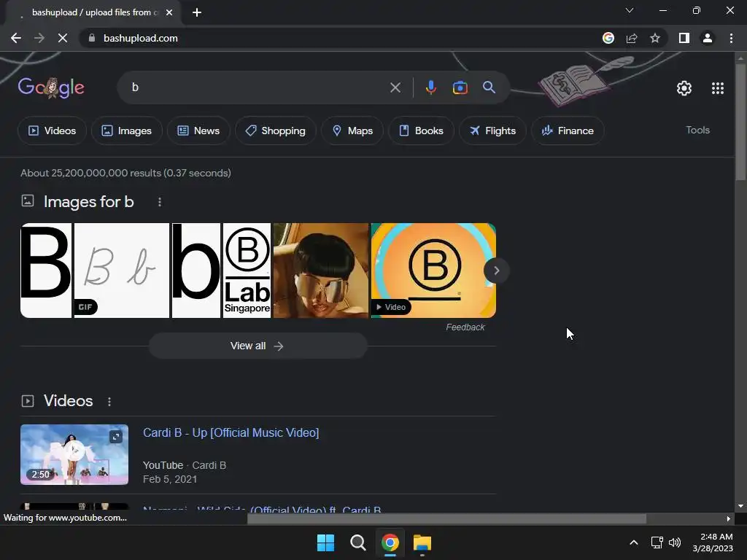Click View all images button

click(258, 346)
